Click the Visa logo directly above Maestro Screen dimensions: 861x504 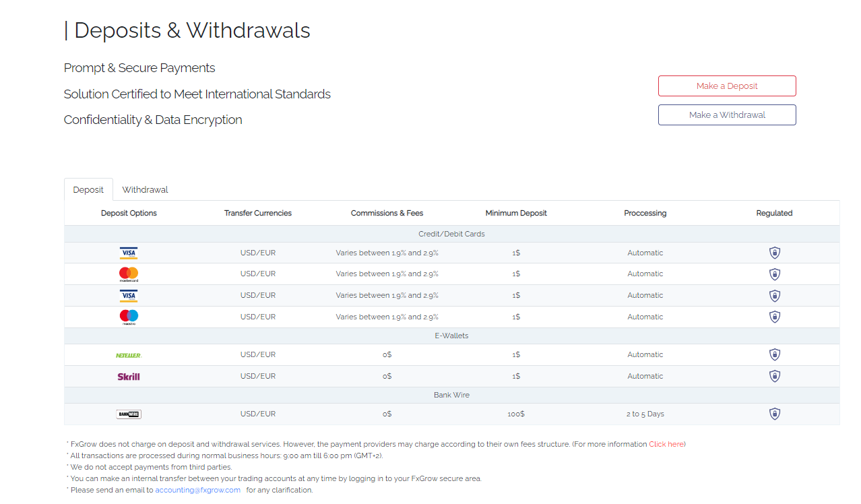(x=129, y=296)
